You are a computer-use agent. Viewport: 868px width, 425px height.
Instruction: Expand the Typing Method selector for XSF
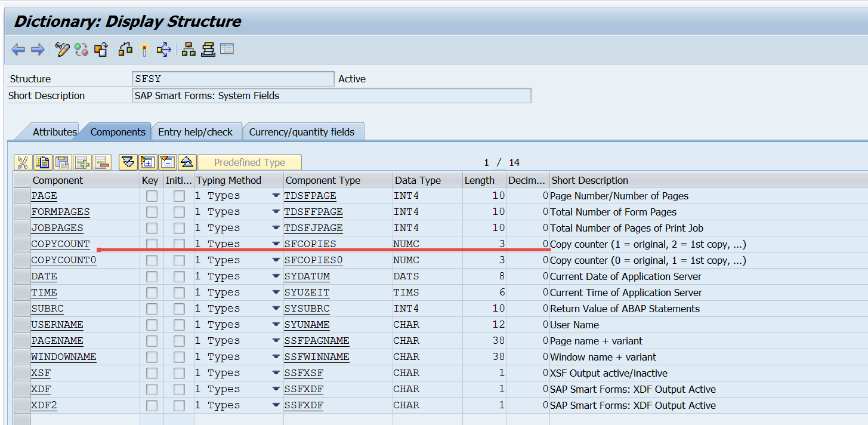pyautogui.click(x=275, y=372)
